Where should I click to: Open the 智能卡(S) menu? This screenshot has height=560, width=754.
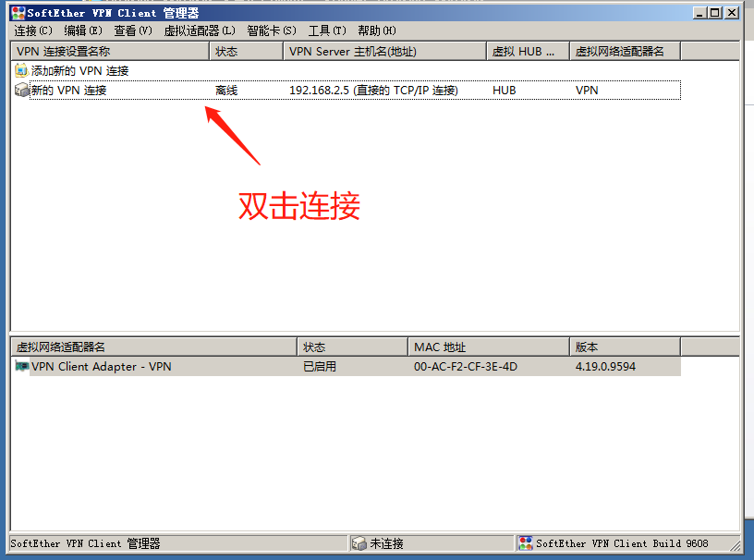[272, 30]
